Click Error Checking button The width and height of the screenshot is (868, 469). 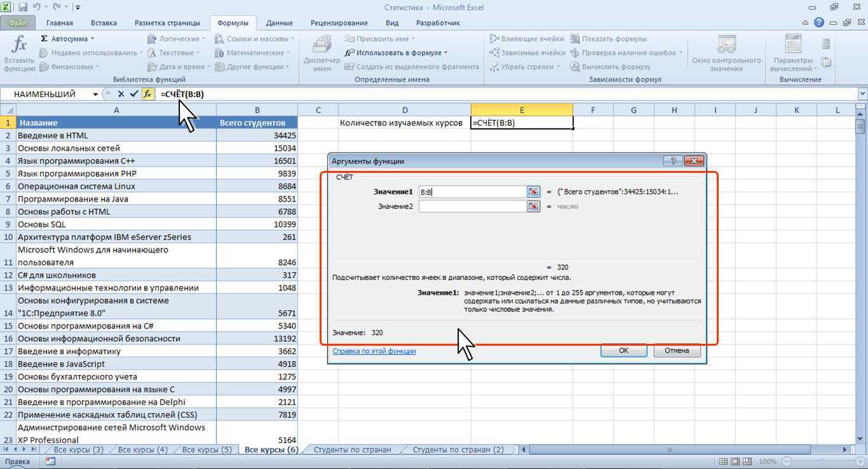pos(627,53)
